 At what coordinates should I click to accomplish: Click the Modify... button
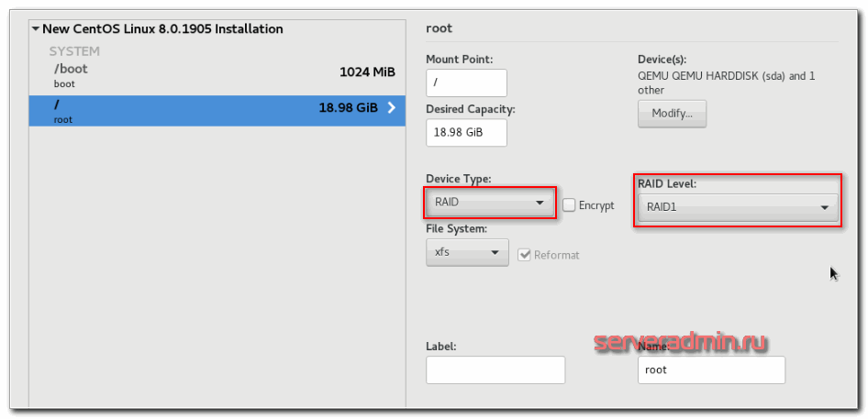tap(672, 115)
